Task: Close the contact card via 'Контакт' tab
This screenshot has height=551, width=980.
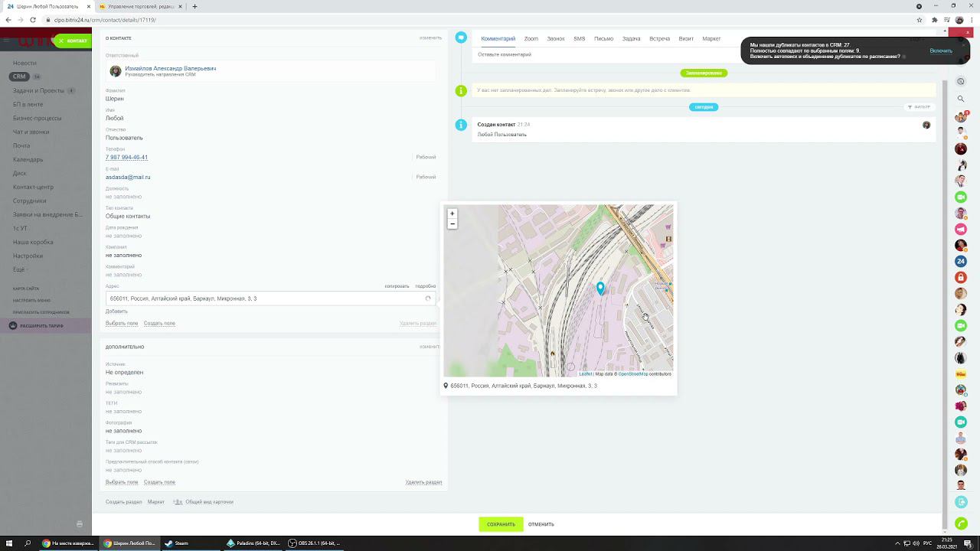Action: [x=73, y=41]
